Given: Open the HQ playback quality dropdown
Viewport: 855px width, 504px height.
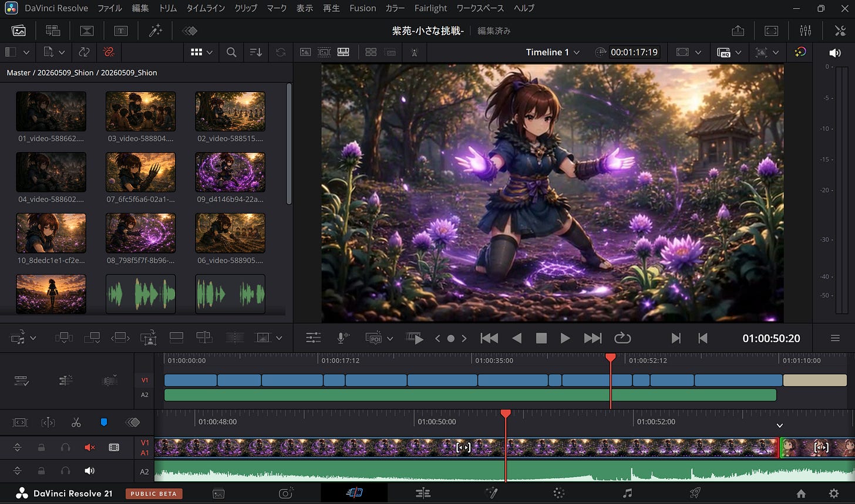Looking at the screenshot, I should pos(729,52).
